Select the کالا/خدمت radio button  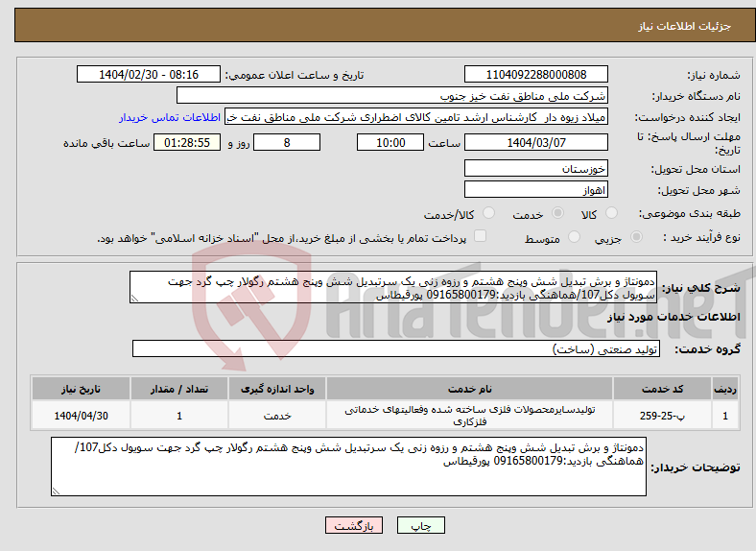click(488, 213)
